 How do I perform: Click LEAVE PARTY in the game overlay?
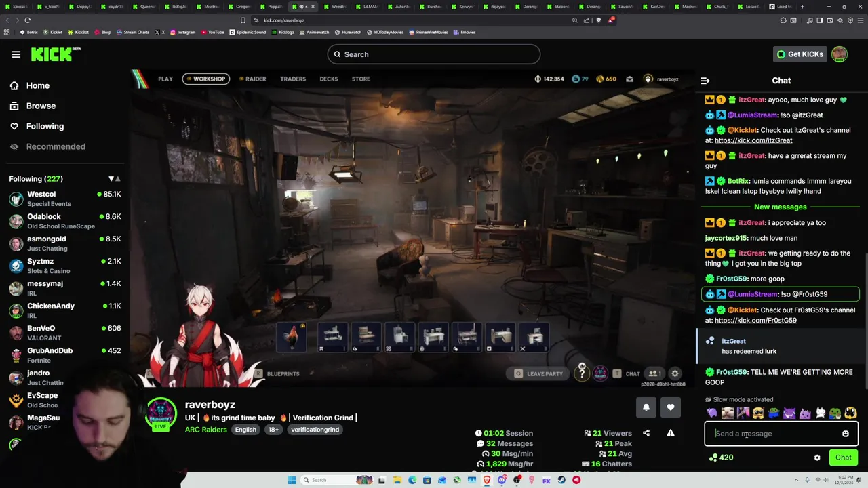click(539, 373)
